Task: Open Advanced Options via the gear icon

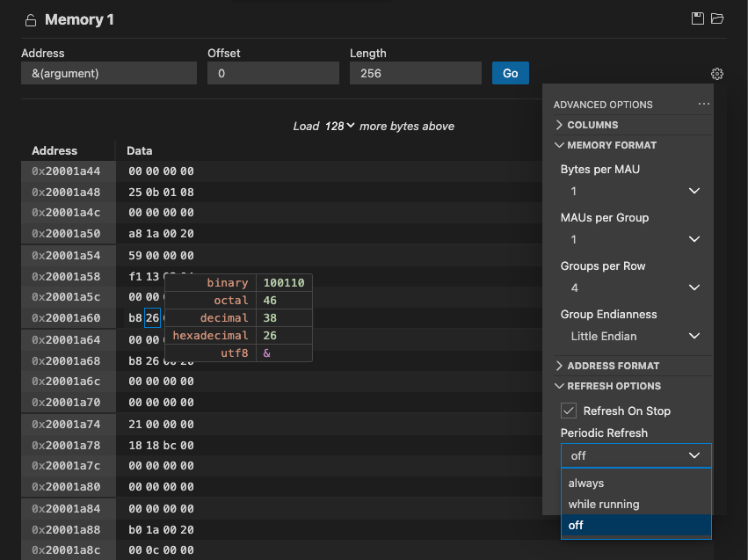Action: [716, 74]
